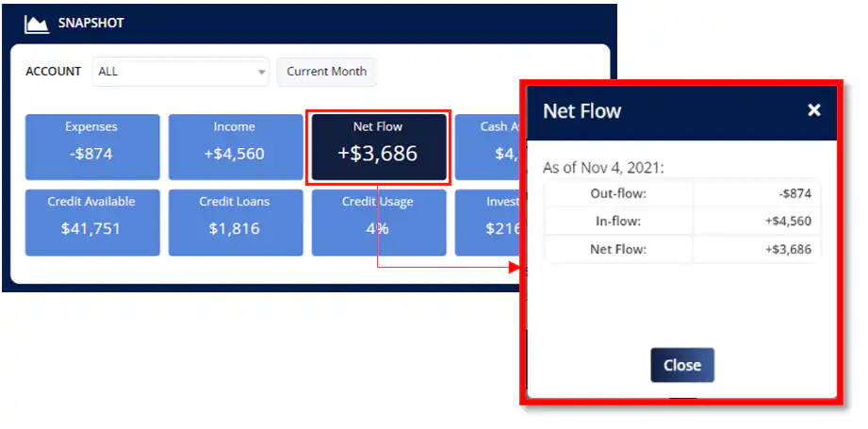Screen dimensions: 868x429
Task: Click the As of Nov 4, 2021 text
Action: click(x=603, y=168)
